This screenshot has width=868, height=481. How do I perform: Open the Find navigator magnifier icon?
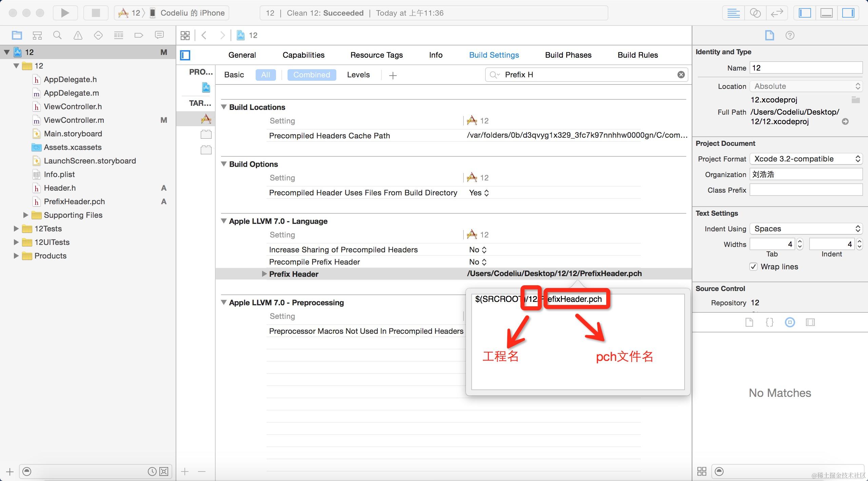click(57, 35)
